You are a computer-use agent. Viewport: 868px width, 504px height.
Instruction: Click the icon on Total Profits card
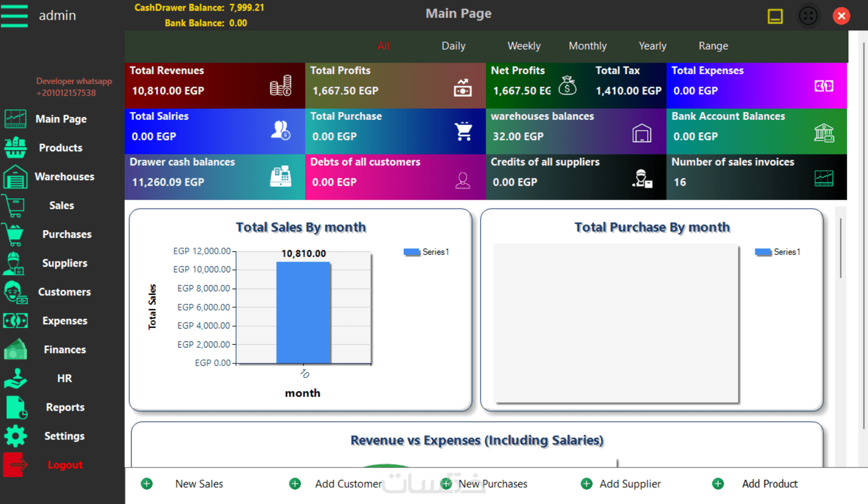point(463,88)
